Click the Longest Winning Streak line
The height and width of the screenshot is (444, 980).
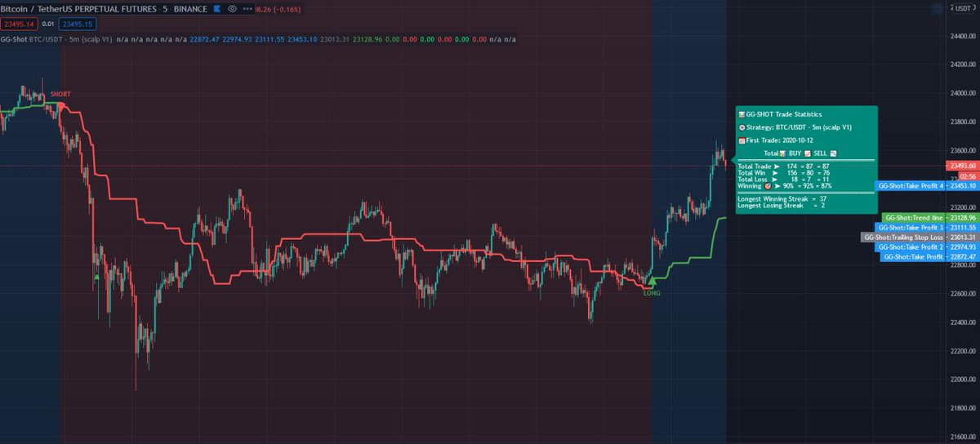point(782,198)
